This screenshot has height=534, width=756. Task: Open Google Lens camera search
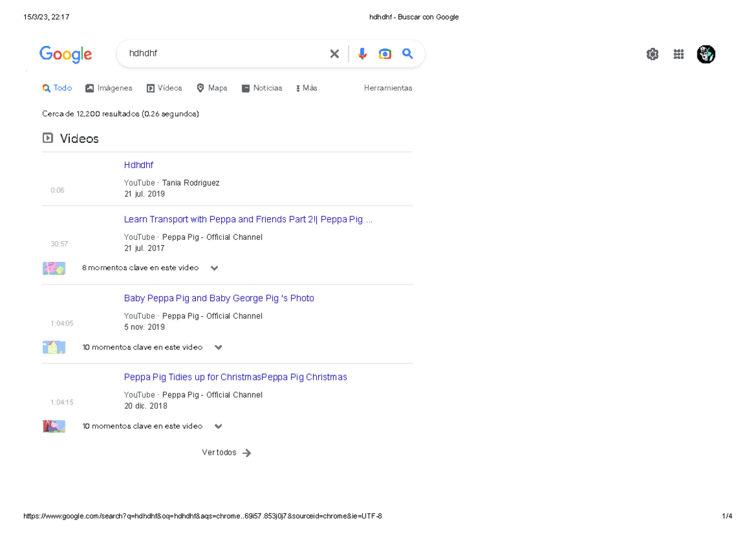[x=384, y=54]
